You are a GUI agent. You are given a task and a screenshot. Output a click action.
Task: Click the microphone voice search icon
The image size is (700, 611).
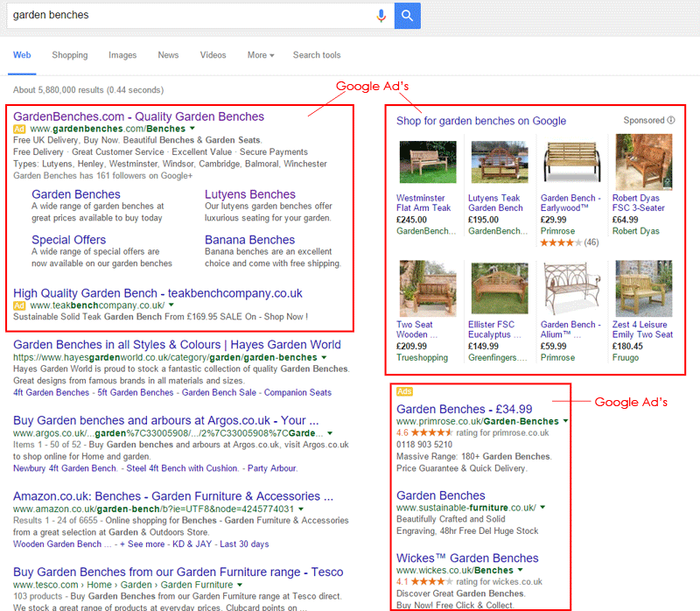(381, 16)
